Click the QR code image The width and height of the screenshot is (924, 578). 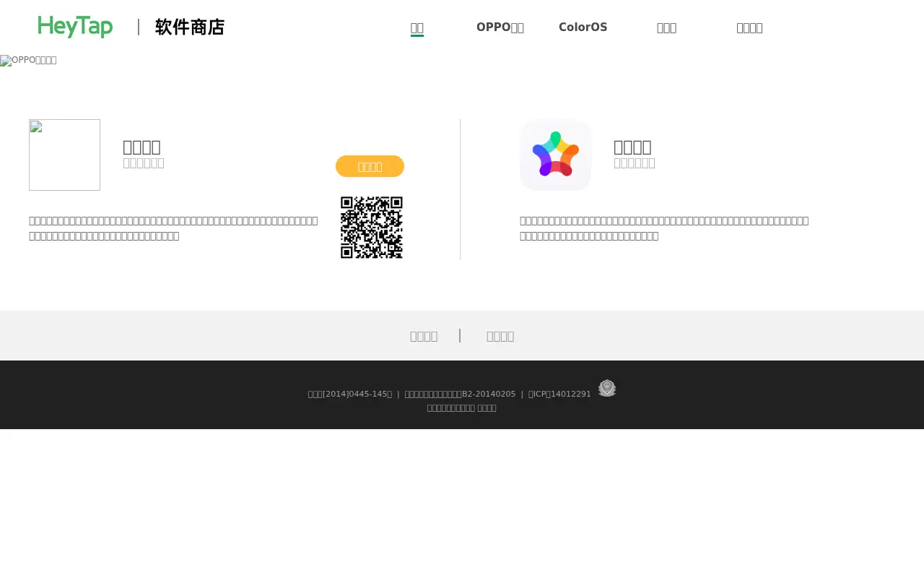point(372,228)
